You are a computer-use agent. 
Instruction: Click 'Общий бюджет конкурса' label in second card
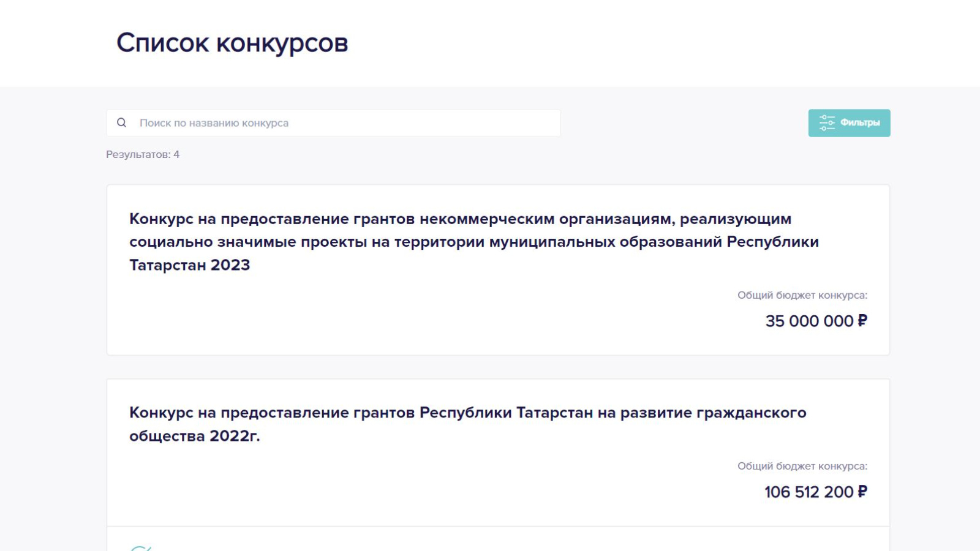coord(802,466)
